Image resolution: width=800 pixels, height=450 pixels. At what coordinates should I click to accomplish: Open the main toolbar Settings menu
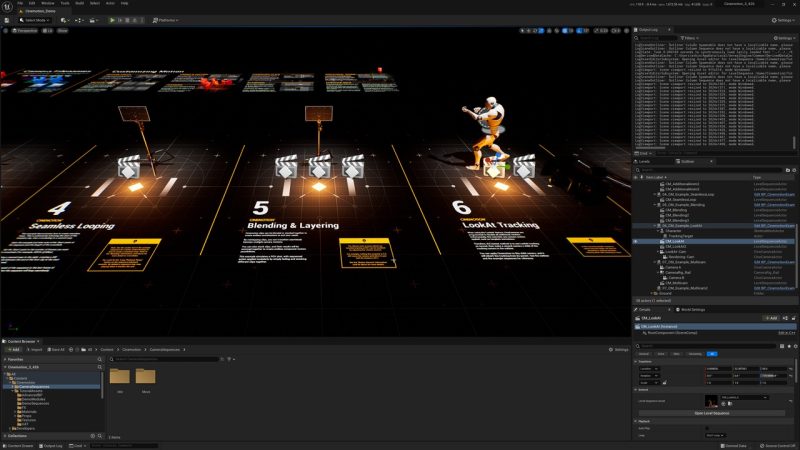[x=783, y=20]
